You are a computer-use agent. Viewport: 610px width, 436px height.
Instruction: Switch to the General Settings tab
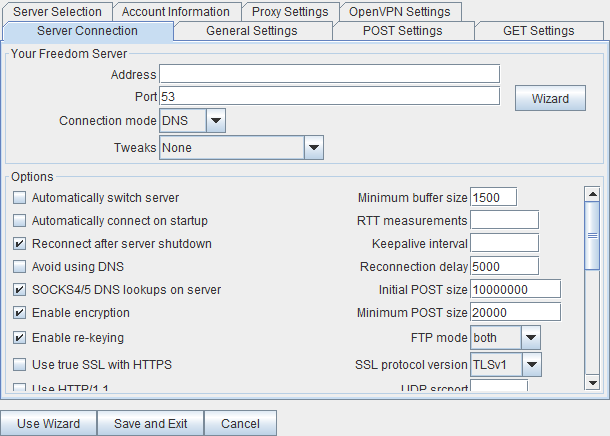[252, 31]
